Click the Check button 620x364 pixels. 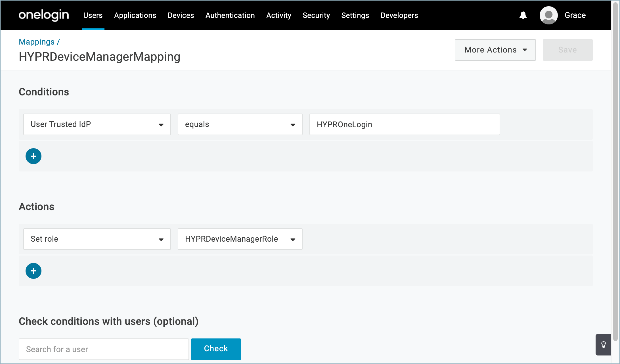tap(216, 349)
